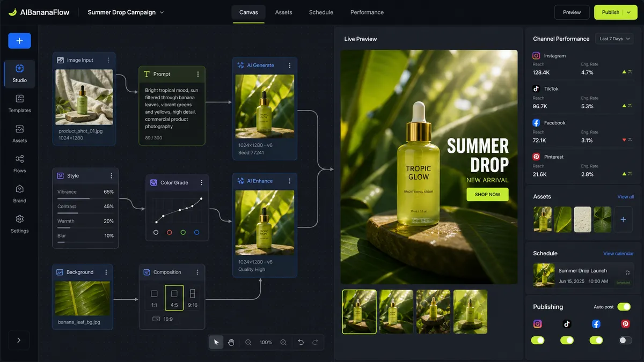Screen dimensions: 644x362
Task: Select the 4:5 aspect ratio
Action: point(174,298)
